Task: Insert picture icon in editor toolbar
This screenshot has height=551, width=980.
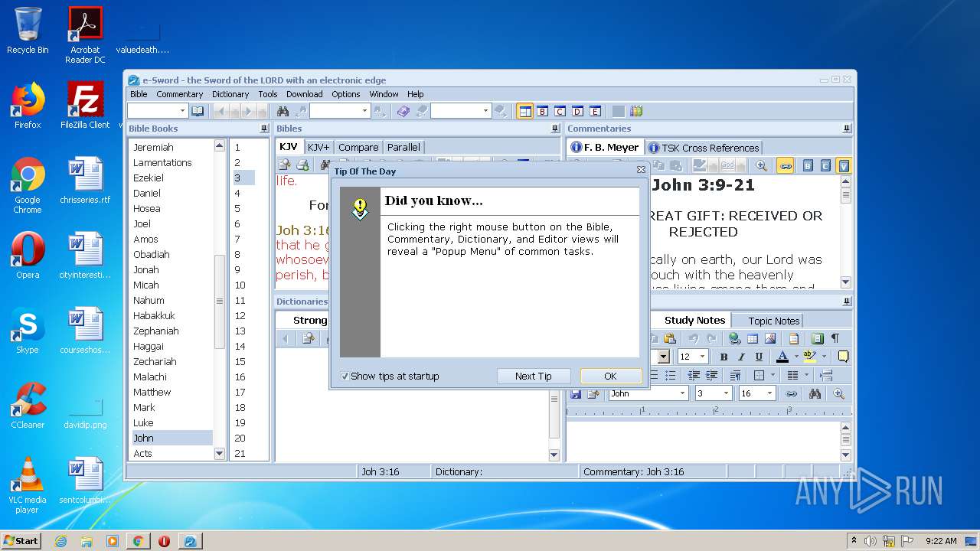Action: [770, 338]
